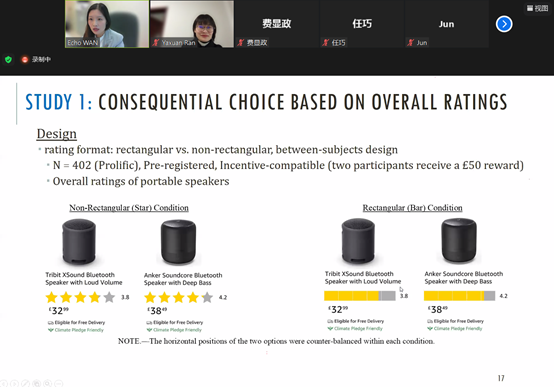Open the pen tool in slideshow controls

coord(25,383)
